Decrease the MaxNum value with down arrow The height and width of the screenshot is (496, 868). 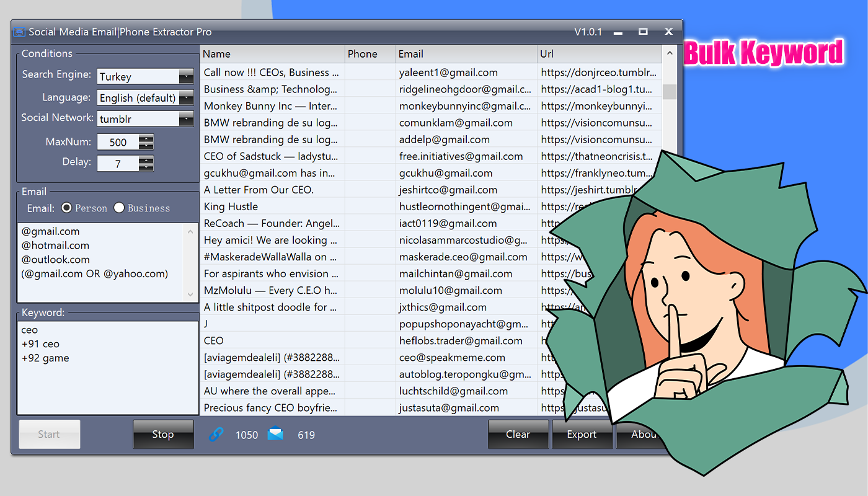pyautogui.click(x=146, y=146)
